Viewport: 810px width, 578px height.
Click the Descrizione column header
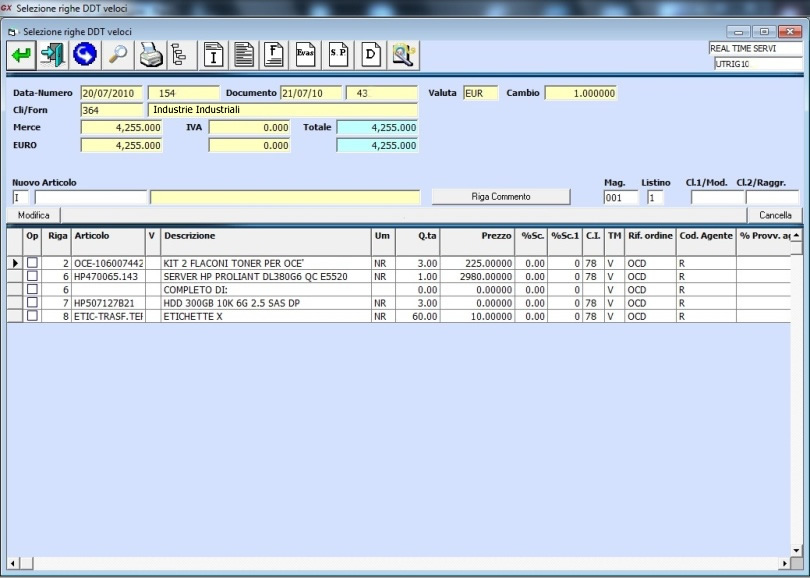tap(266, 241)
